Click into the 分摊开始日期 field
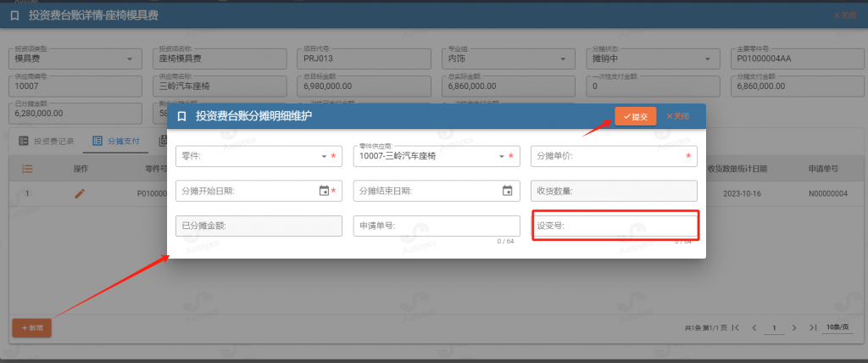 point(259,191)
